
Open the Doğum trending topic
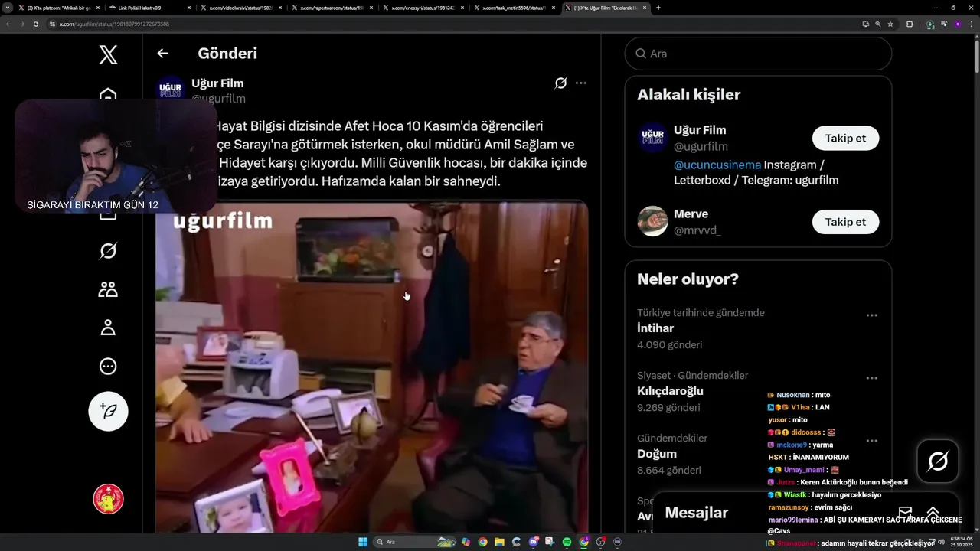coord(657,453)
